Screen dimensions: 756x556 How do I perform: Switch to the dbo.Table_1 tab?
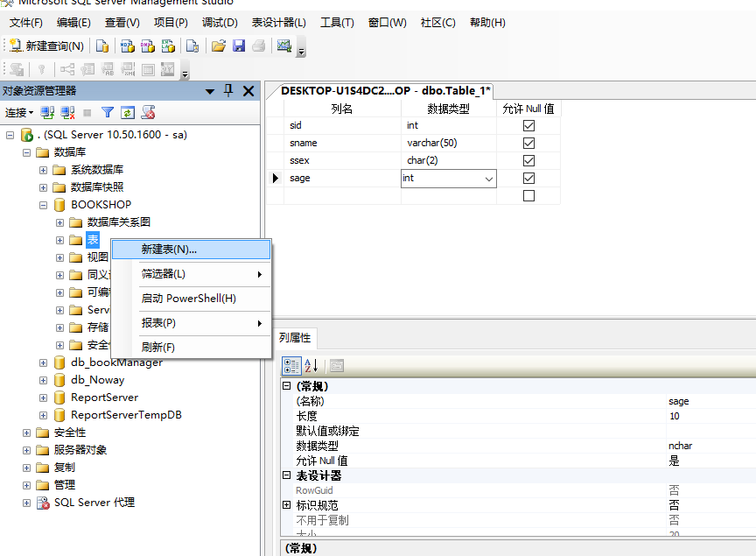pyautogui.click(x=385, y=91)
